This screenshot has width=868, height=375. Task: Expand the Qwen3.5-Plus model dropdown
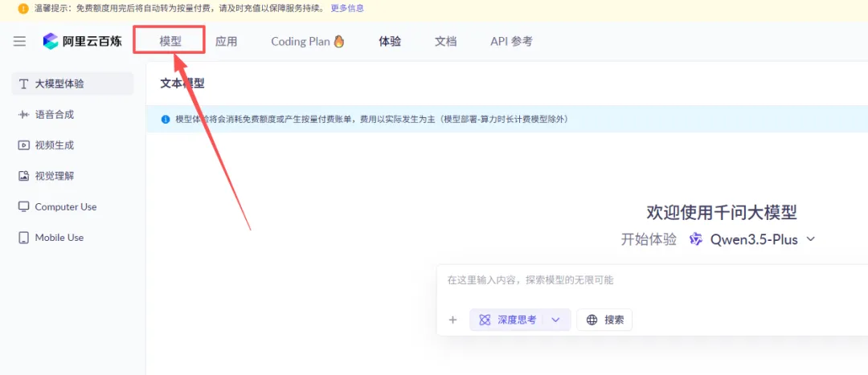coord(752,239)
